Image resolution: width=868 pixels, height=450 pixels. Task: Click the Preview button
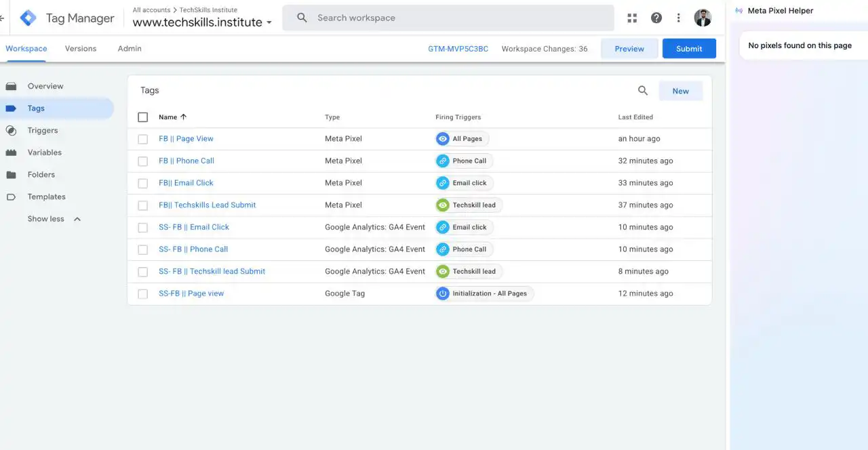point(629,49)
